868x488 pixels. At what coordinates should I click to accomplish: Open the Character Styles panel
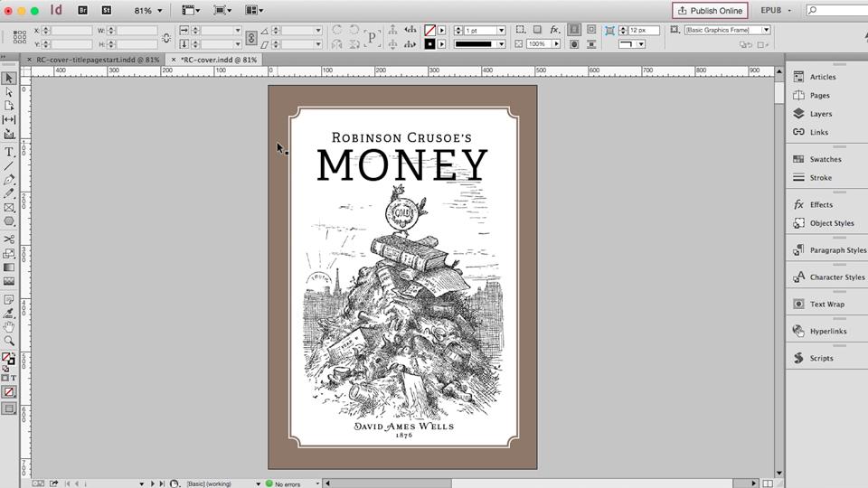pos(837,277)
